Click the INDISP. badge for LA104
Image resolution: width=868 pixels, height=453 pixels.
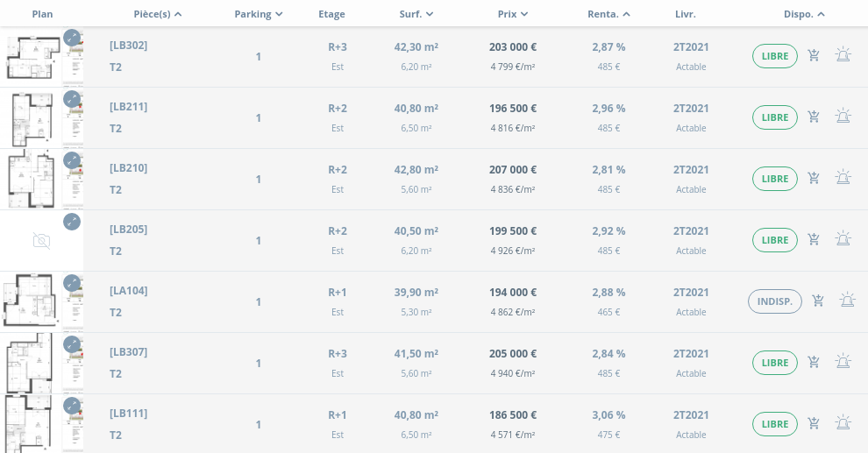click(775, 301)
